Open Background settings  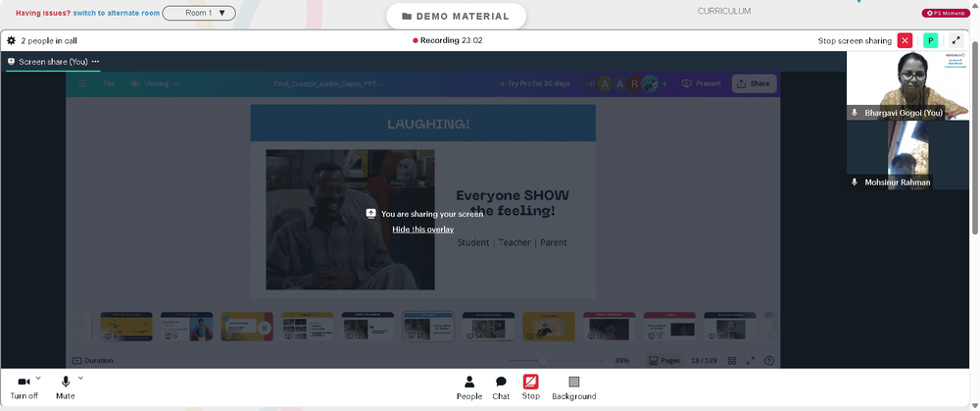573,387
